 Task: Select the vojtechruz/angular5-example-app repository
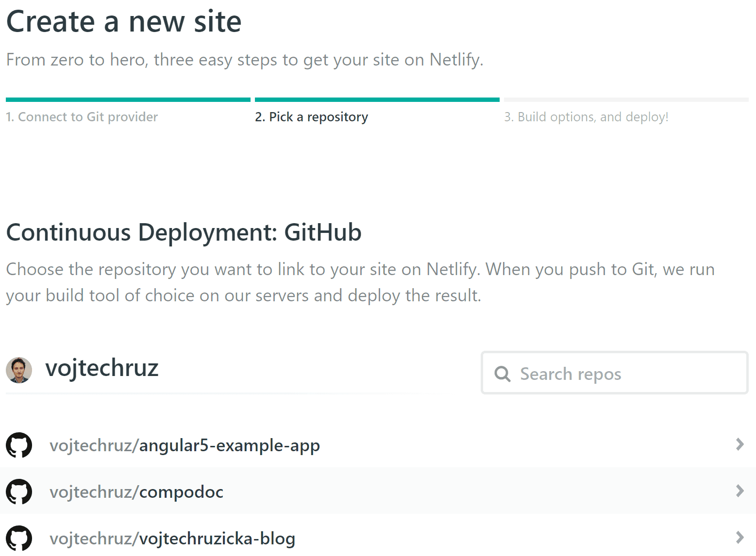pyautogui.click(x=185, y=445)
